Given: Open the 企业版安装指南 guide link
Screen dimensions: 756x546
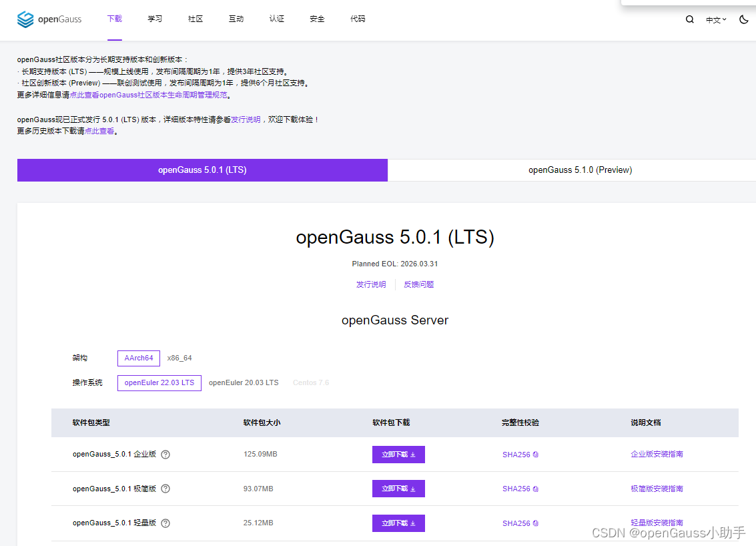Looking at the screenshot, I should pos(657,455).
